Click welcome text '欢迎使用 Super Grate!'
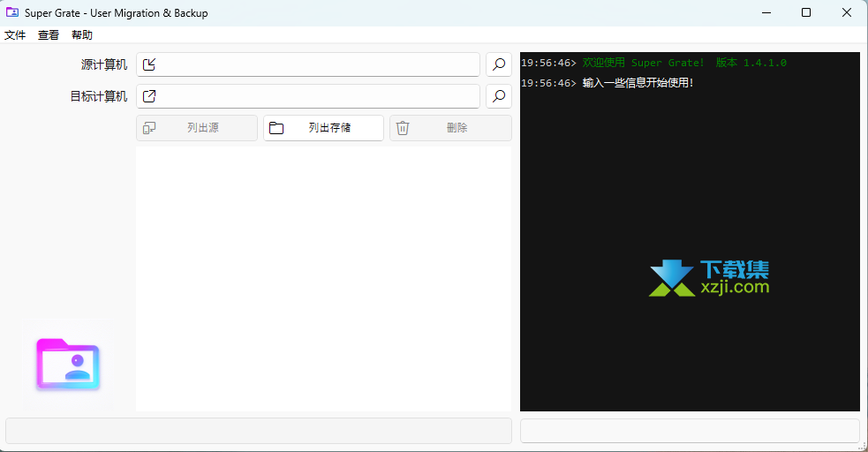868x452 pixels. pyautogui.click(x=643, y=63)
